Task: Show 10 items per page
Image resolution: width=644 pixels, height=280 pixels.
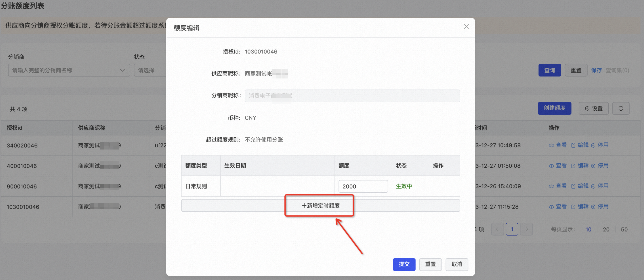Action: coord(588,229)
